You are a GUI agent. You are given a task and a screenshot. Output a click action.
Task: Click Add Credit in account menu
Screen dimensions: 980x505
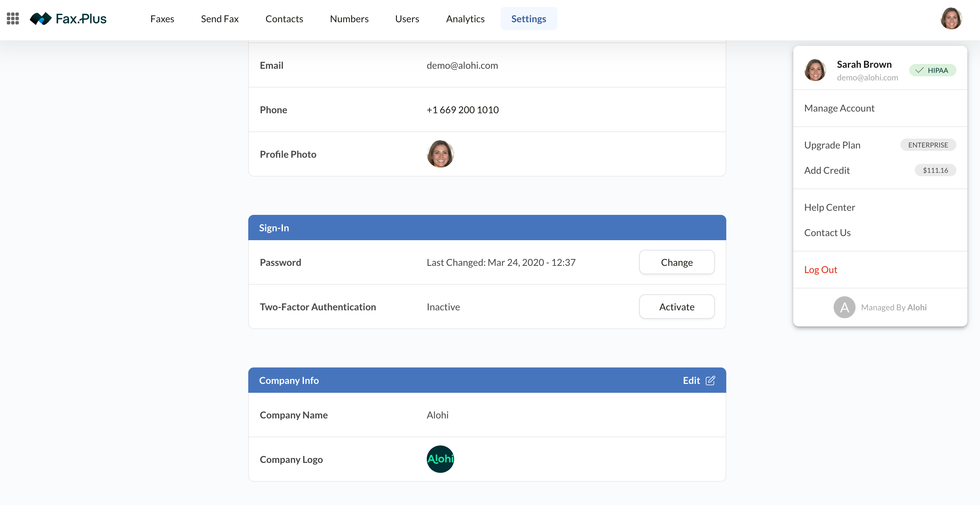827,170
